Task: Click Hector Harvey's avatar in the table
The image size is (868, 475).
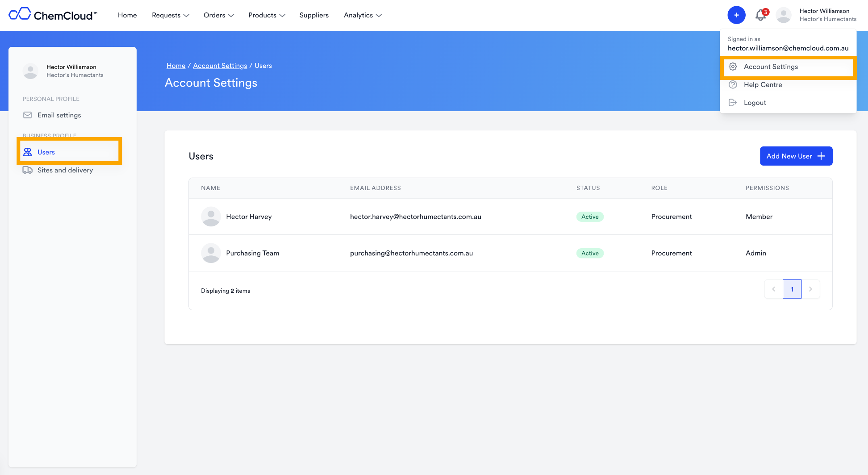Action: (211, 217)
